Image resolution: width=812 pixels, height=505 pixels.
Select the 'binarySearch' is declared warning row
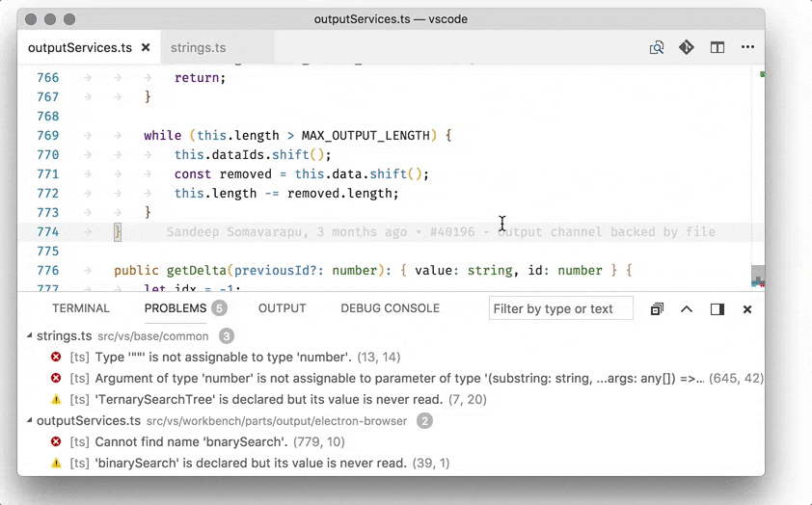coord(391,464)
